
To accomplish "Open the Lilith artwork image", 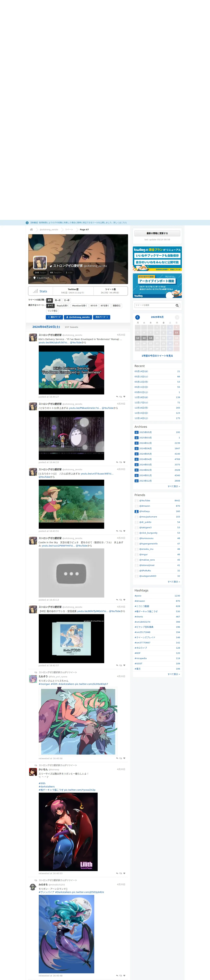I will click(x=68, y=832).
